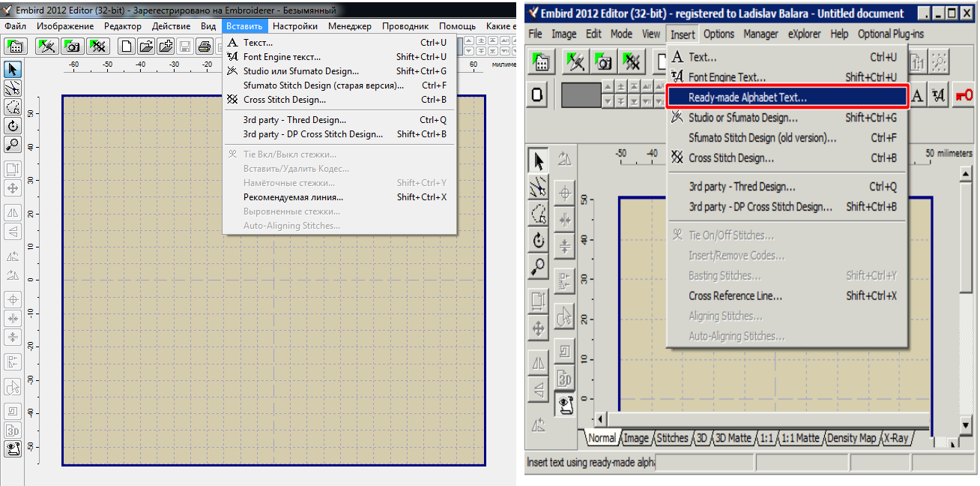
Task: Select freehand scissors tool in English window
Action: 538,187
